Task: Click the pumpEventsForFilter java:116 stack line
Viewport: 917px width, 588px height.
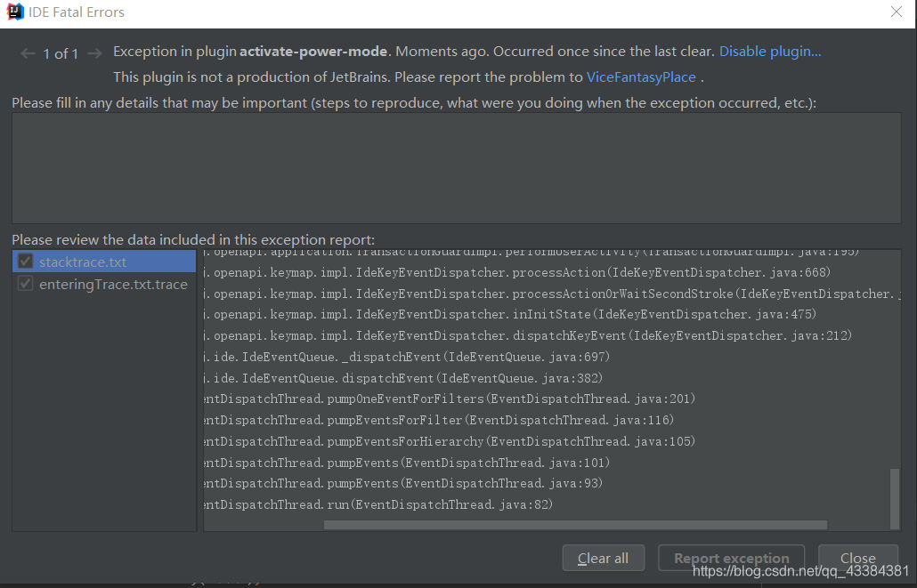Action: (x=439, y=420)
